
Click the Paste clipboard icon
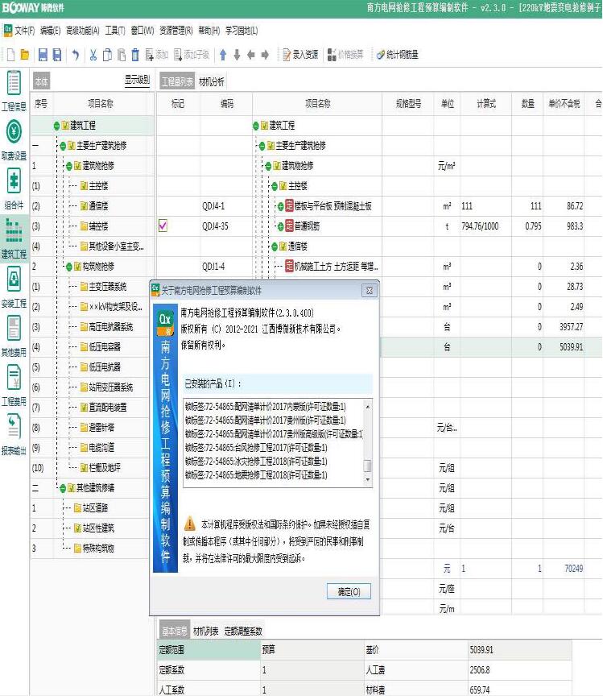point(122,55)
